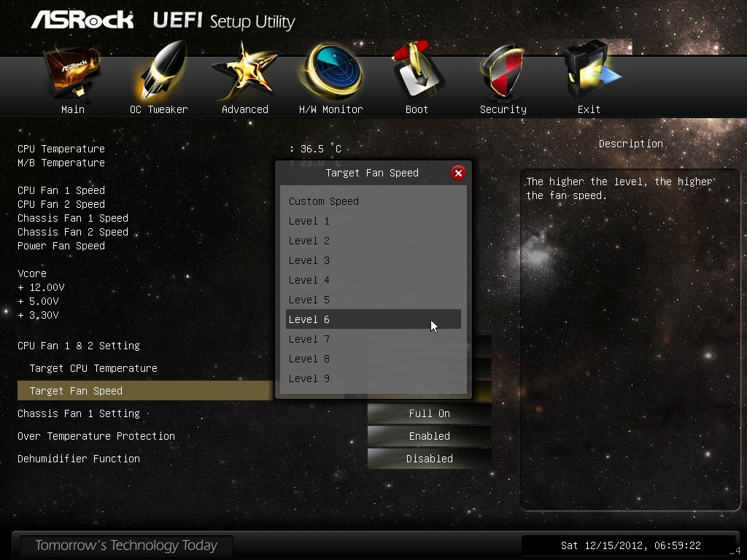The height and width of the screenshot is (560, 747).
Task: Select the Main tab label
Action: coord(73,109)
